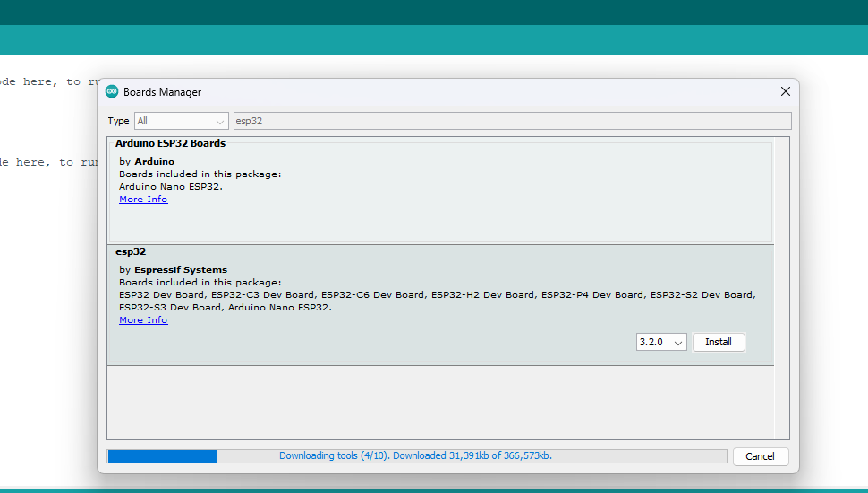868x493 pixels.
Task: Close the Boards Manager dialog
Action: (785, 91)
